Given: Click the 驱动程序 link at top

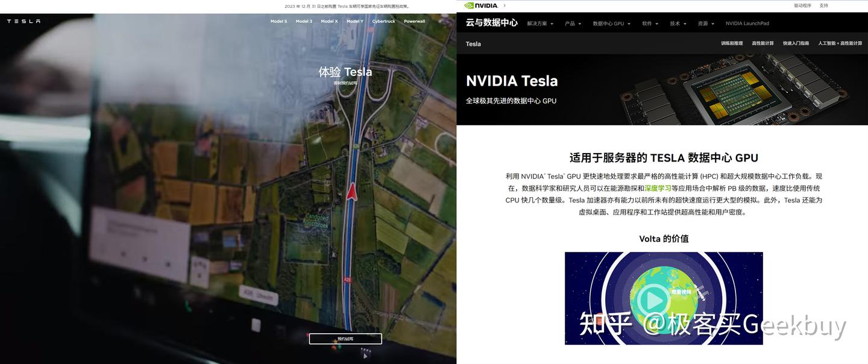Looking at the screenshot, I should point(802,5).
